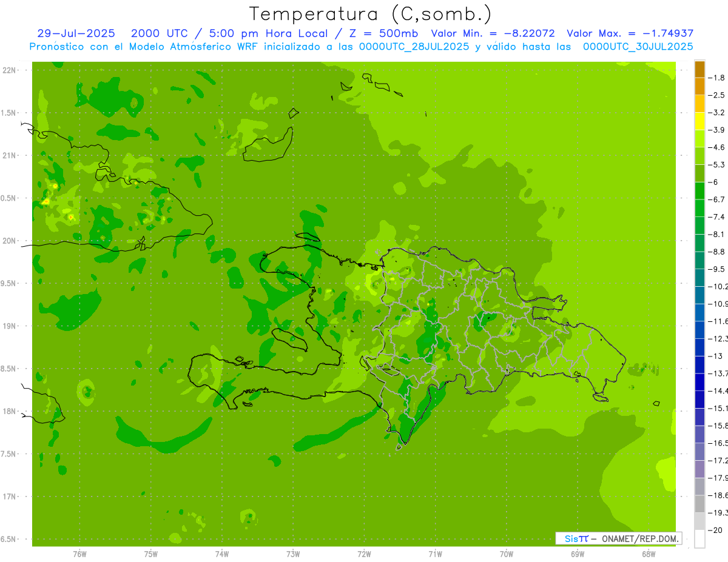This screenshot has width=728, height=562.
Task: Pick the teal swatch between -9.5 and -10.2
Action: 699,278
